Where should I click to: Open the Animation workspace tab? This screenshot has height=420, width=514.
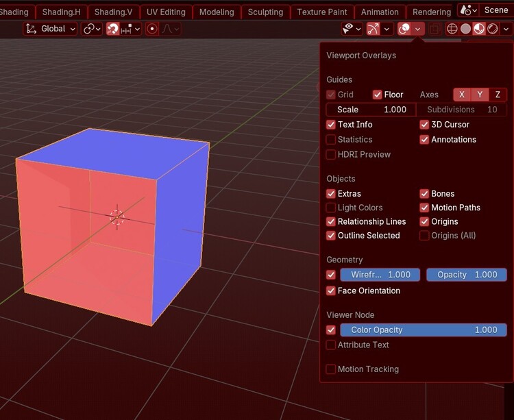pyautogui.click(x=380, y=12)
